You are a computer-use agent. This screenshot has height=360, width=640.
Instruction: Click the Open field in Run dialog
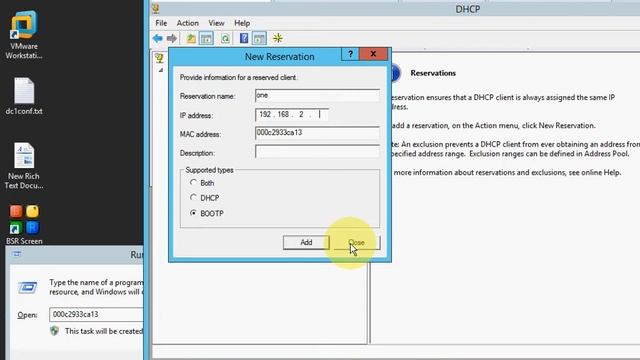pos(96,314)
